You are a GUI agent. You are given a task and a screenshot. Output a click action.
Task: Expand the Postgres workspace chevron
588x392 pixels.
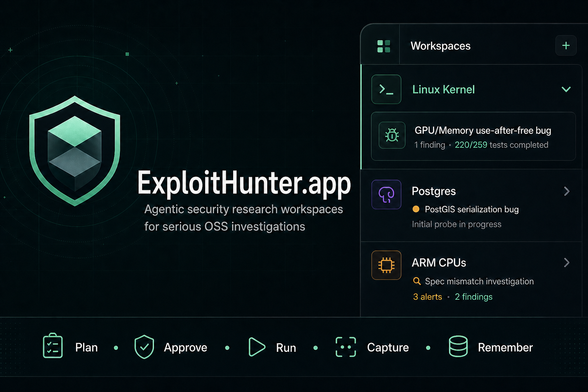[567, 191]
